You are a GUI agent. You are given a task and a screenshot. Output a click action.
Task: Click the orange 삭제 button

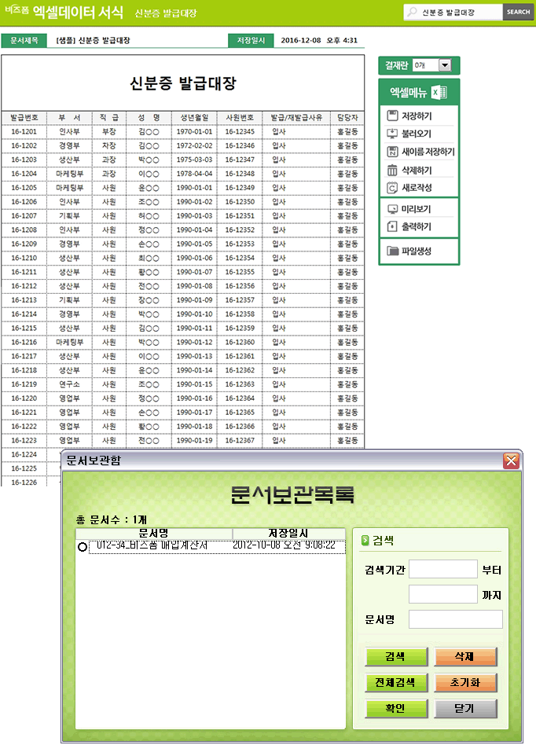465,657
